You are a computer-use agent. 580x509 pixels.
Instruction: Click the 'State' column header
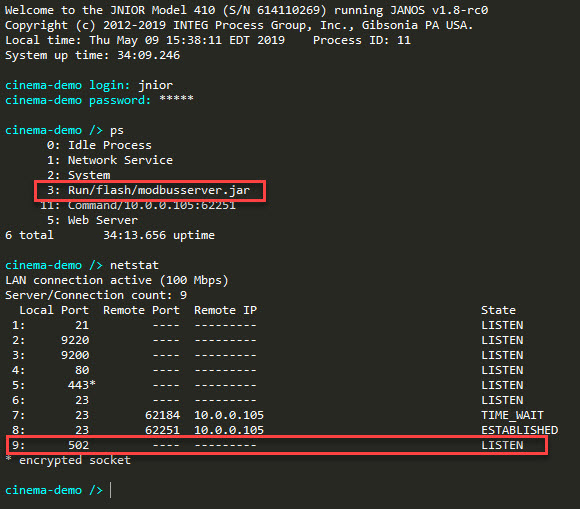click(499, 310)
